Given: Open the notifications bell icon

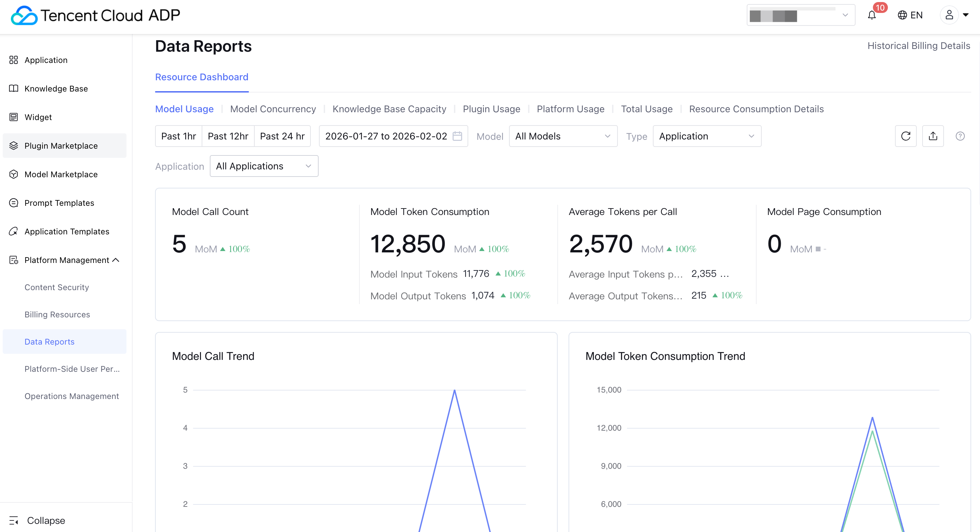Looking at the screenshot, I should coord(872,15).
